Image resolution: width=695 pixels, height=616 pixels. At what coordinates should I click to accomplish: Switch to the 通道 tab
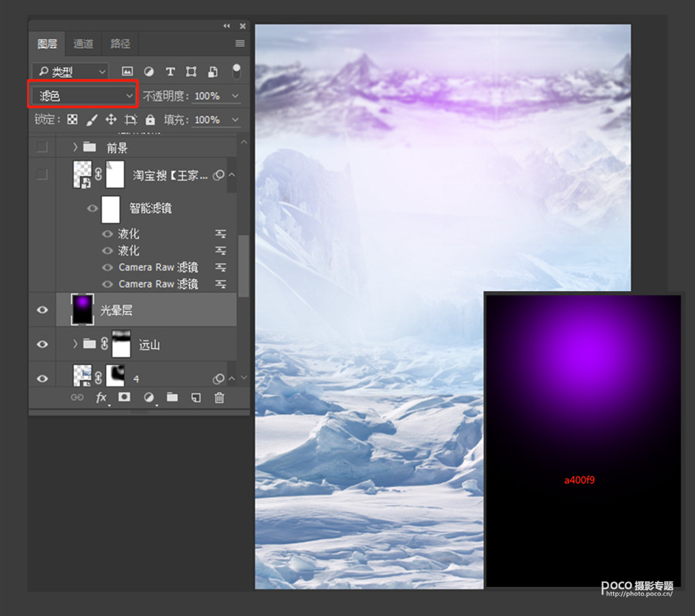click(x=83, y=43)
